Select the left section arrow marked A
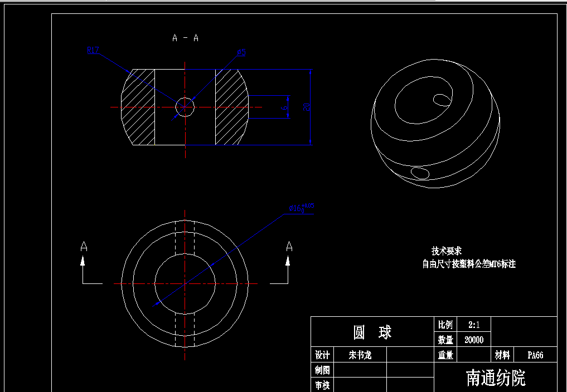The height and width of the screenshot is (392, 567). [84, 246]
